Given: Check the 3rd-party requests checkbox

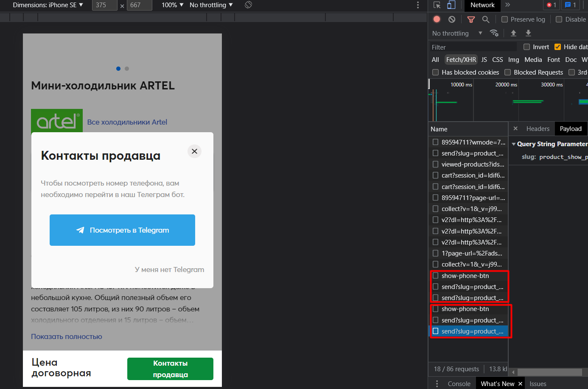Looking at the screenshot, I should click(x=571, y=72).
